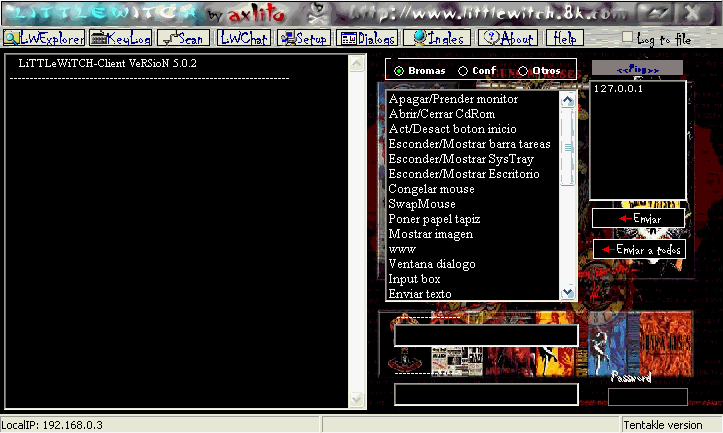The width and height of the screenshot is (723, 433).
Task: Click the command list scroll-down arrow
Action: [x=568, y=292]
